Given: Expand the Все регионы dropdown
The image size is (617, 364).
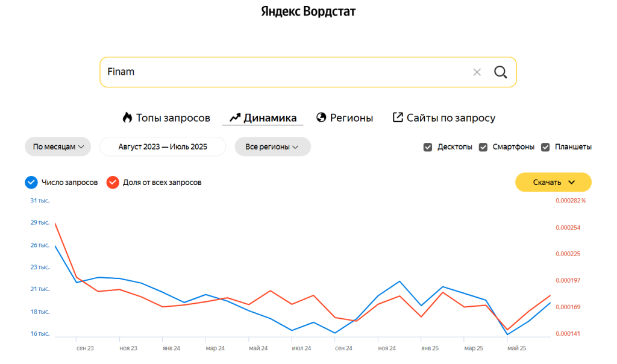Looking at the screenshot, I should (272, 147).
